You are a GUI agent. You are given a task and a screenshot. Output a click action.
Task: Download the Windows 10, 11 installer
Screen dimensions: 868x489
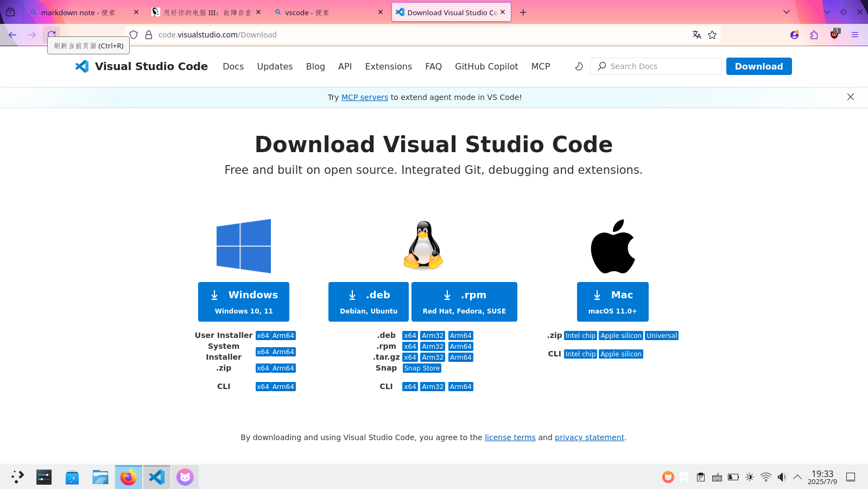[x=244, y=302]
